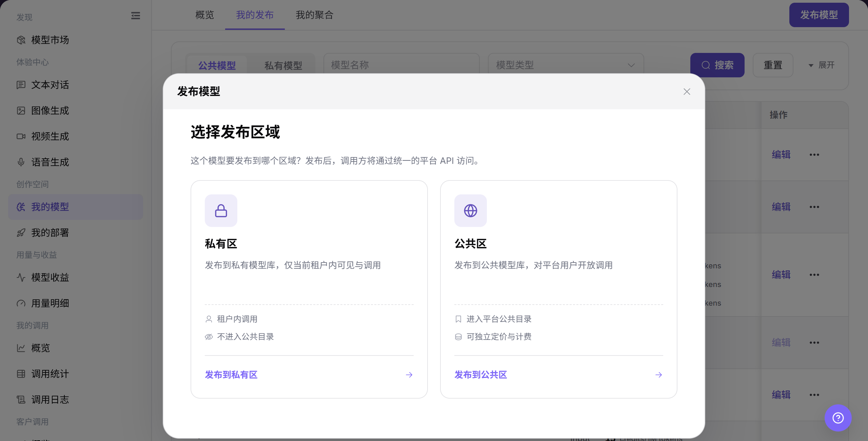The image size is (868, 441).
Task: Click the 公共区 globe icon
Action: (471, 211)
